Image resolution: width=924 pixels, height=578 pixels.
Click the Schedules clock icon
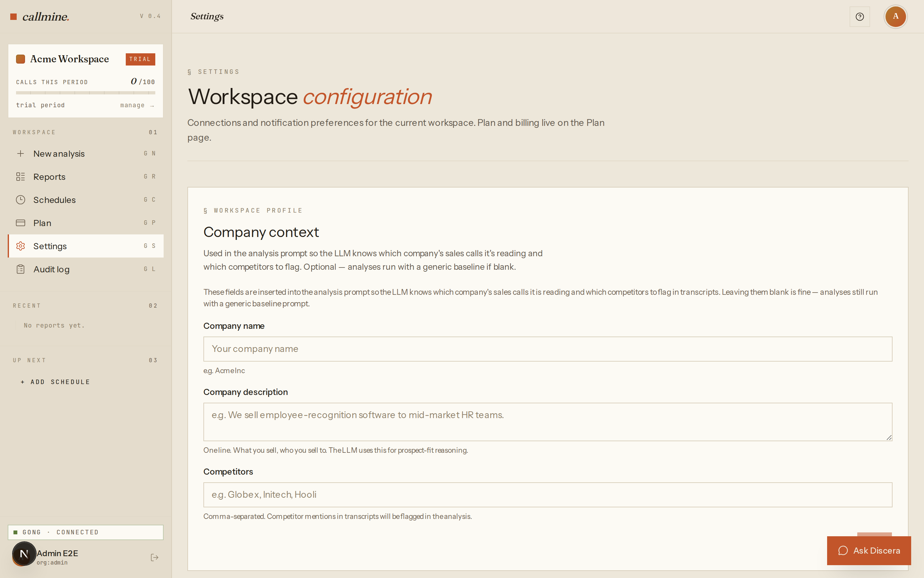pos(21,199)
